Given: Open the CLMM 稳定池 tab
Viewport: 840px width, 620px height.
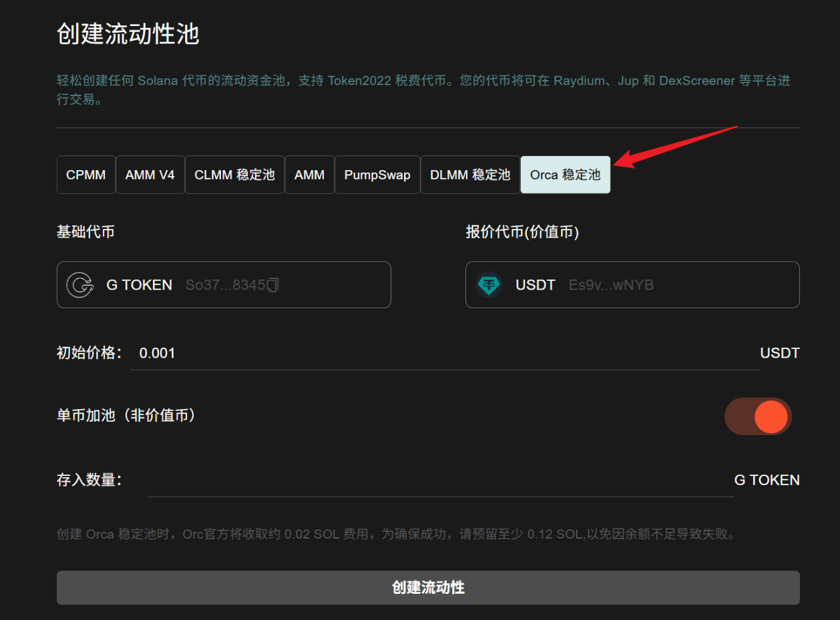Looking at the screenshot, I should (234, 175).
